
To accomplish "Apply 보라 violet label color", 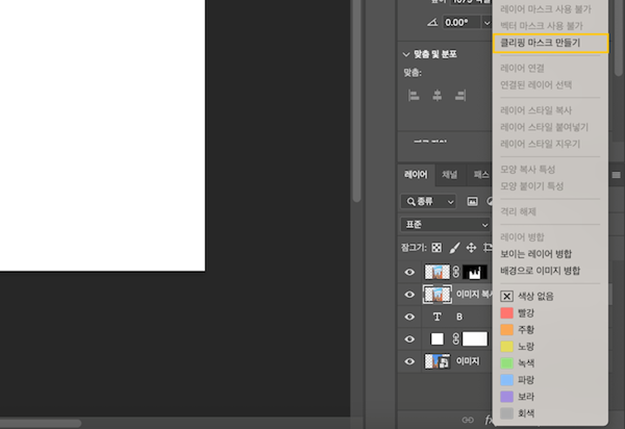I will (507, 397).
